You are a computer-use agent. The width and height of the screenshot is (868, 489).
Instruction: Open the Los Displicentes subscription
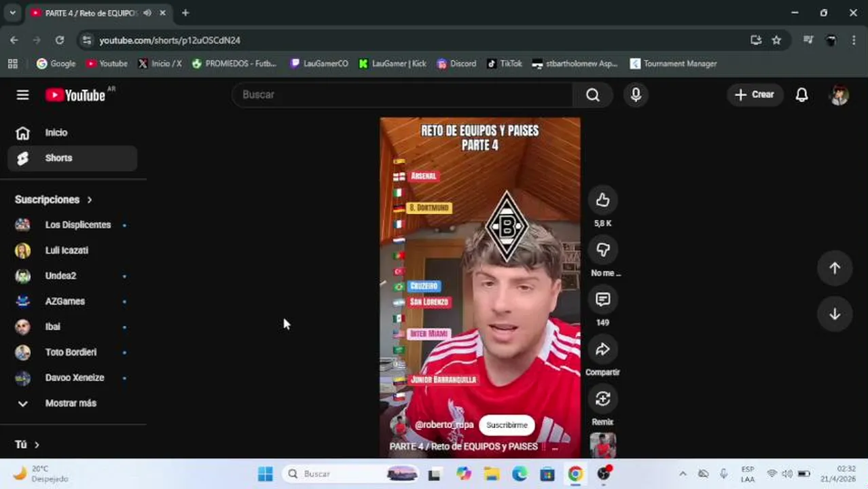click(73, 225)
